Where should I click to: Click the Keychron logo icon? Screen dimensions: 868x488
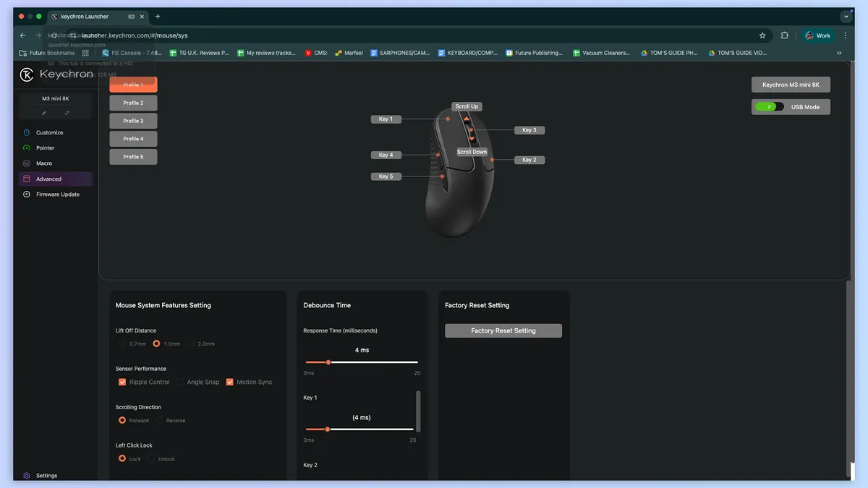point(27,74)
